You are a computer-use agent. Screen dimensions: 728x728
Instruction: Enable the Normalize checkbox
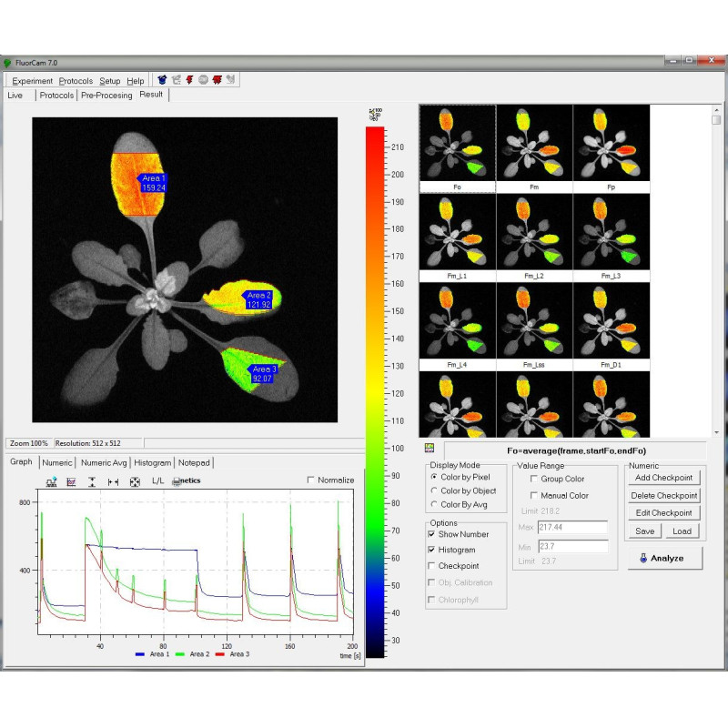pos(312,480)
